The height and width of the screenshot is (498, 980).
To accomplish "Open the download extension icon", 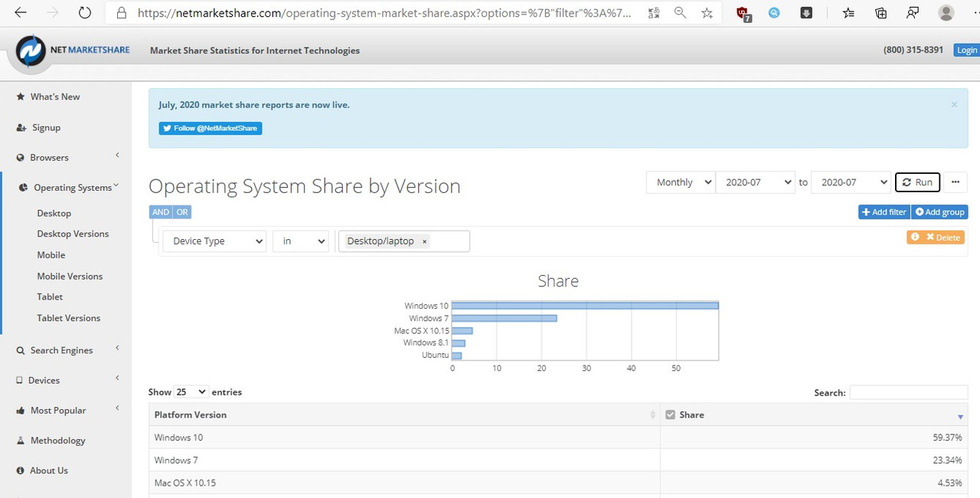I will pos(806,13).
